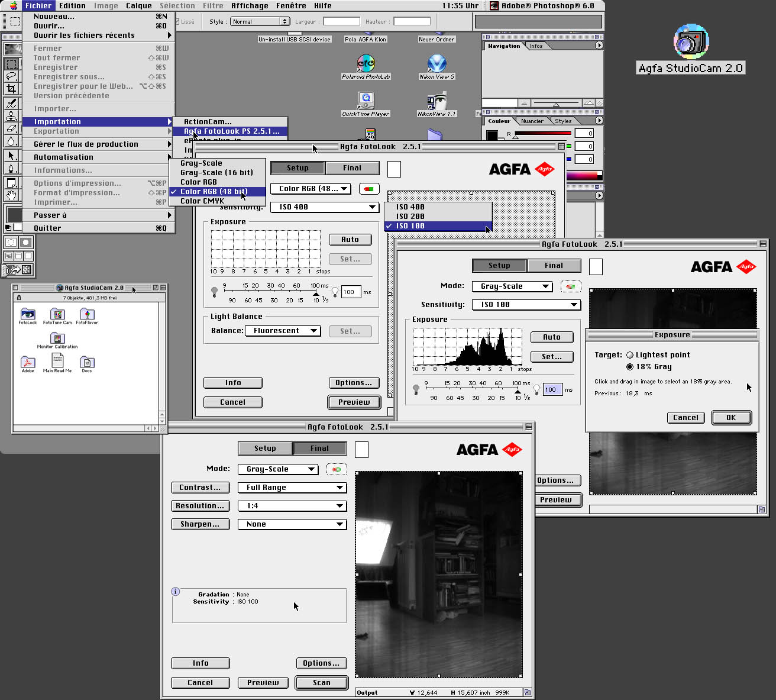Switch to the Infos tab

pos(536,46)
